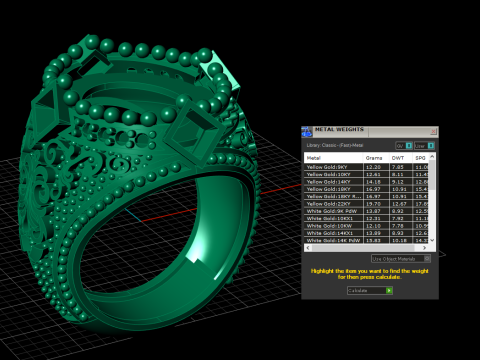Select the White Gold:10KX1 row
480x360 pixels.
366,218
